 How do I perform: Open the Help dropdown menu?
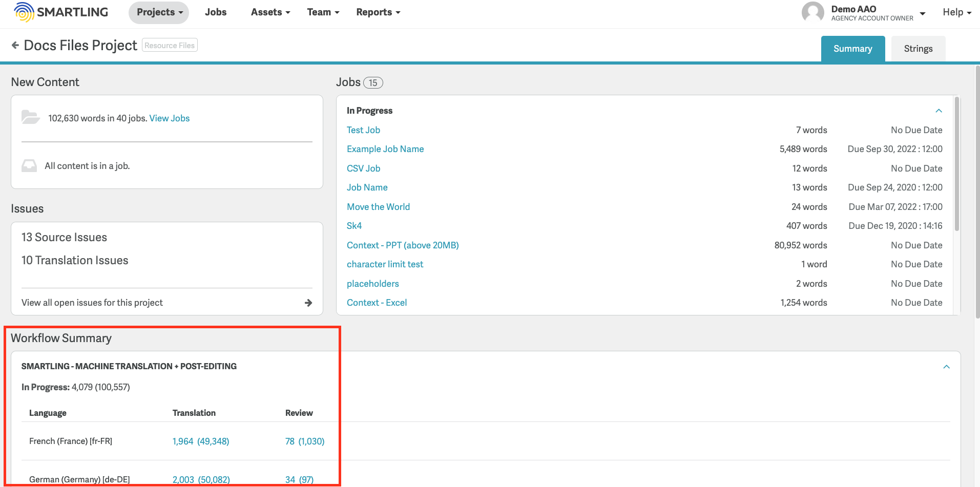point(957,12)
